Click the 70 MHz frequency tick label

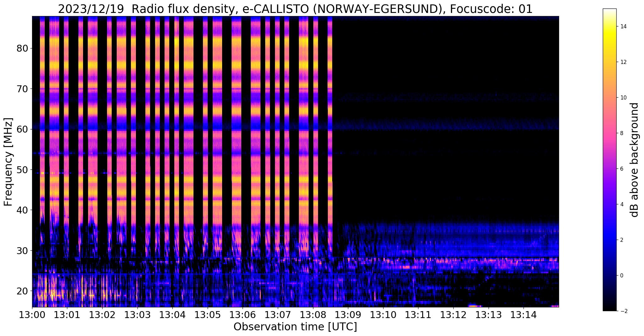(22, 89)
